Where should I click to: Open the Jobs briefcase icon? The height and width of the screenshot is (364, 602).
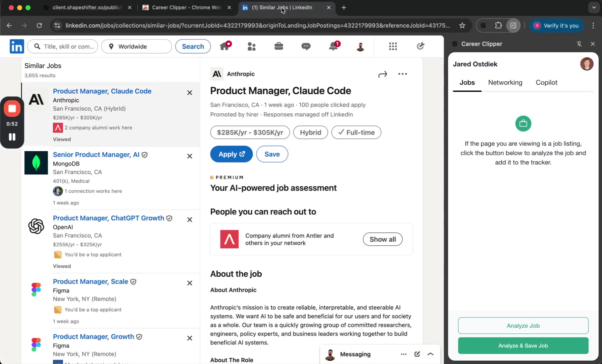(279, 46)
